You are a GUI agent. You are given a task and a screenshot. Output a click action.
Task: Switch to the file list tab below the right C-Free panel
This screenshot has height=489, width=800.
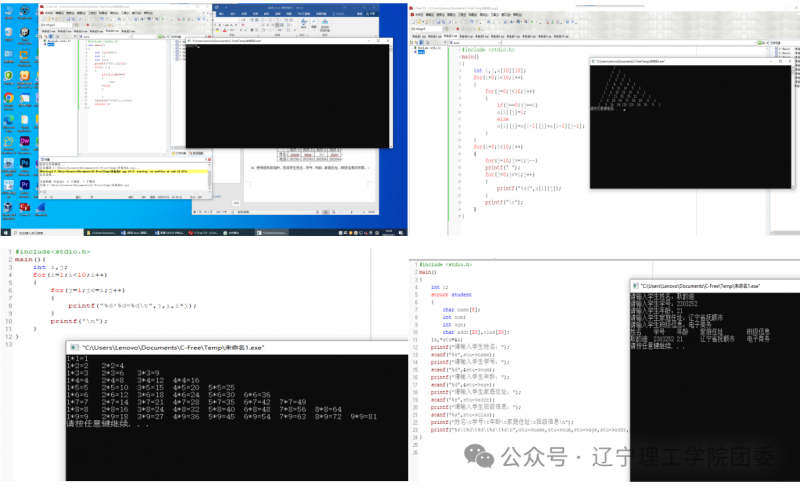click(x=179, y=153)
